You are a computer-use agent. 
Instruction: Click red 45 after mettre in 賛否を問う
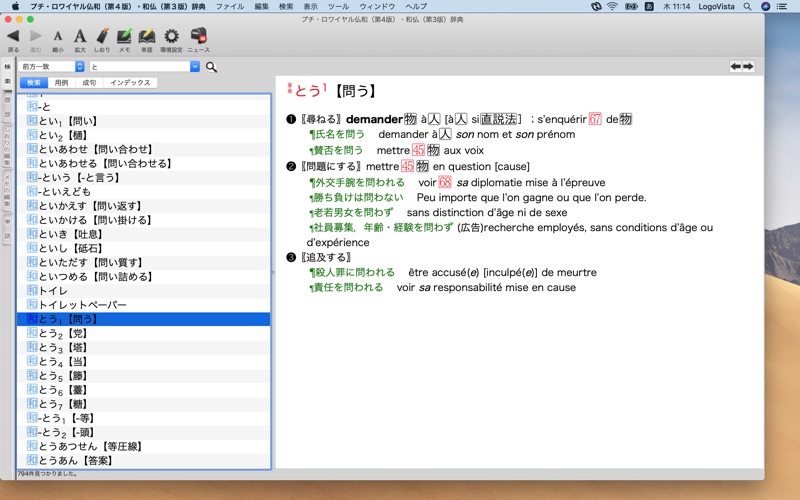[x=418, y=150]
